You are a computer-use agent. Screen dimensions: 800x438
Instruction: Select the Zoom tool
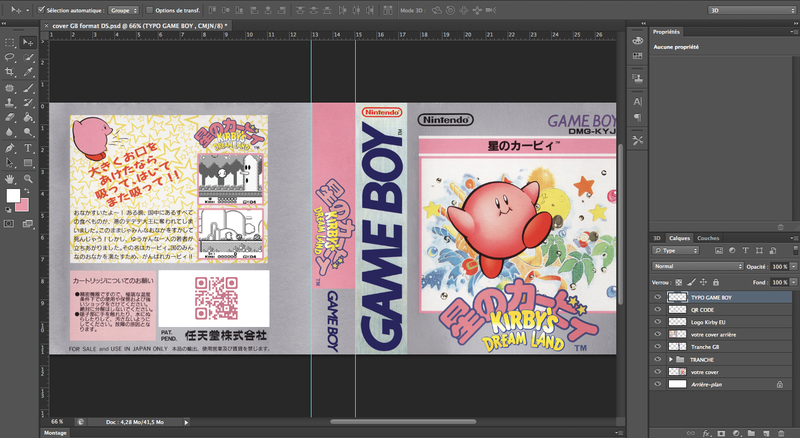pyautogui.click(x=28, y=179)
